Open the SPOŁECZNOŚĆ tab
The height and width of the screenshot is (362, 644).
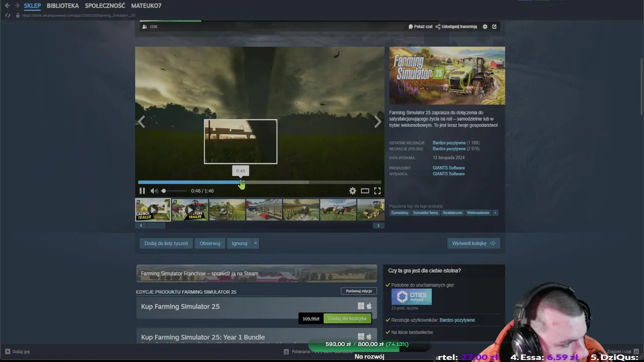pos(105,6)
